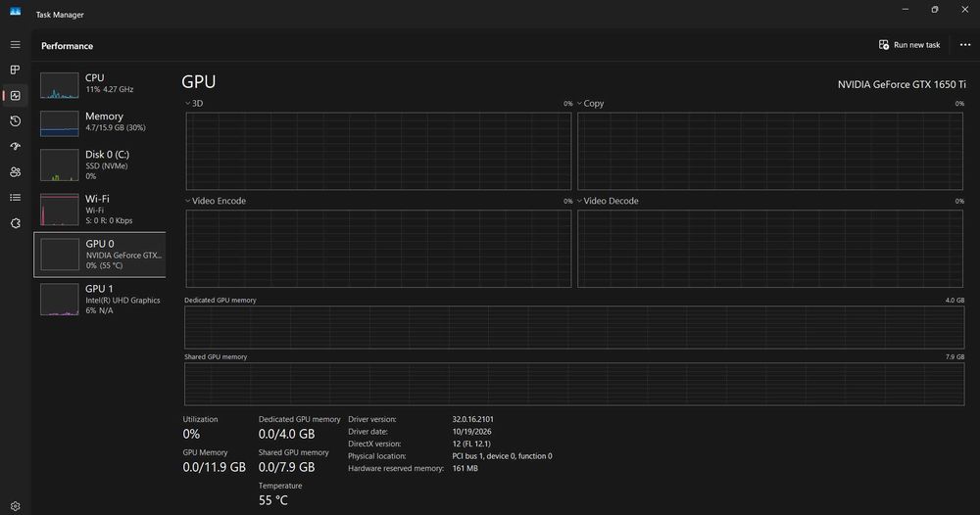Click the NVIDIA GeForce GTX 1650 Ti title
Screen dimensions: 980x515
tap(902, 84)
